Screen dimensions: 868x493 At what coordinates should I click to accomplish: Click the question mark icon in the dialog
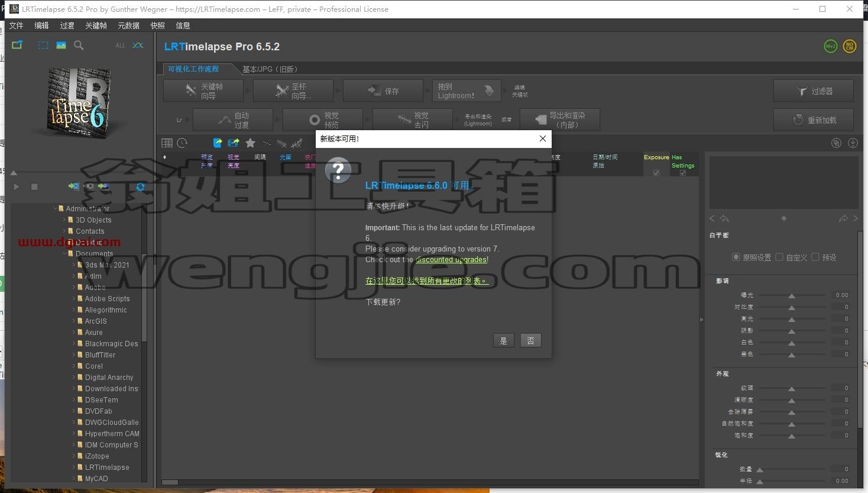(338, 170)
